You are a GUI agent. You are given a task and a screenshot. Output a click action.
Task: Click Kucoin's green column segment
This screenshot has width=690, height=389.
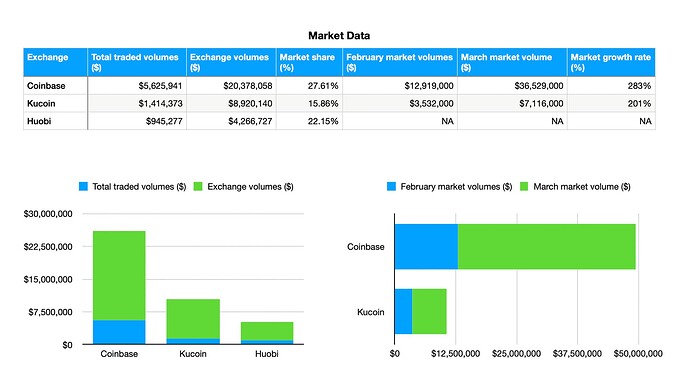(193, 319)
